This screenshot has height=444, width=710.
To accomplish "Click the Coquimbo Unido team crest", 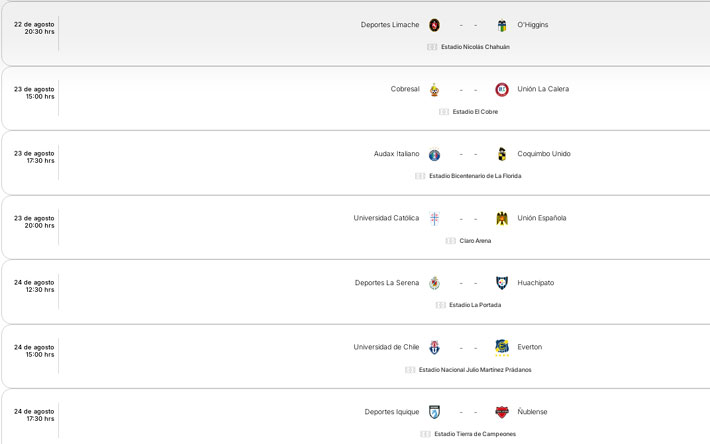I will click(502, 154).
